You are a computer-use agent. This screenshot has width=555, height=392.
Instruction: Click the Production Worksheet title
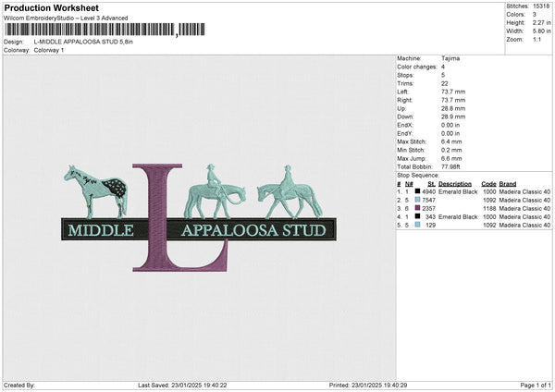pyautogui.click(x=52, y=7)
